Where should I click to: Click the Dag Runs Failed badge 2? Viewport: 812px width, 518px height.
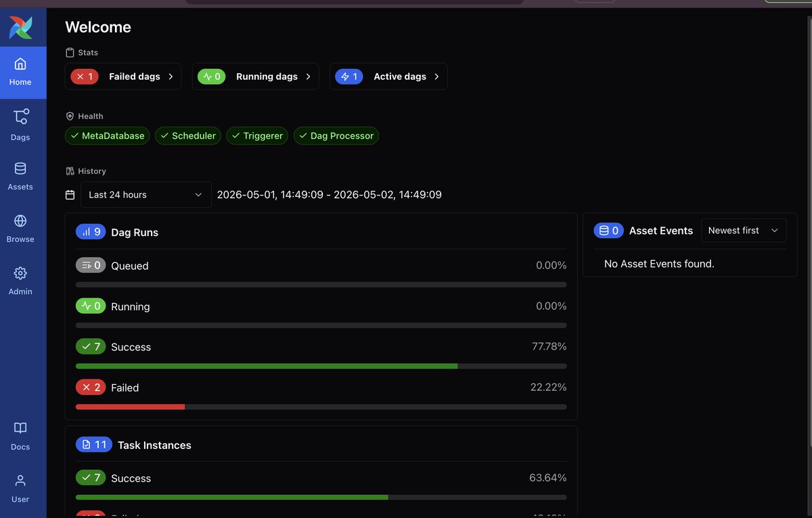coord(91,387)
